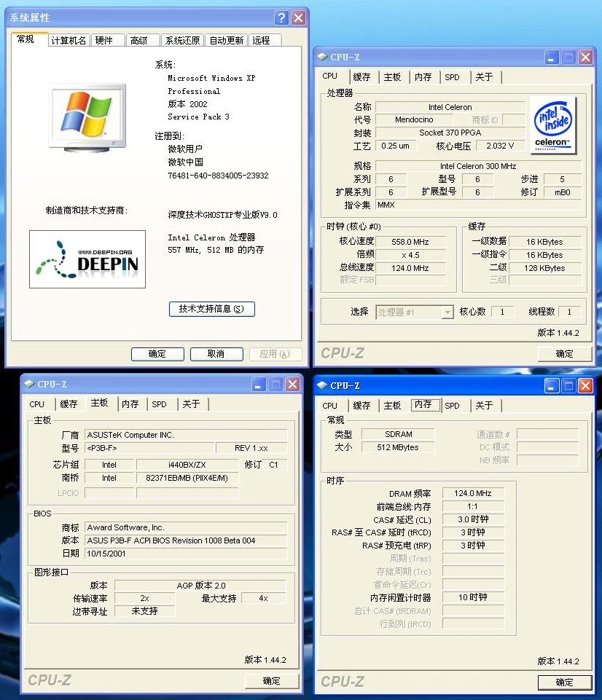Click the CPU-Z diamond icon on its titlebar

pyautogui.click(x=321, y=56)
